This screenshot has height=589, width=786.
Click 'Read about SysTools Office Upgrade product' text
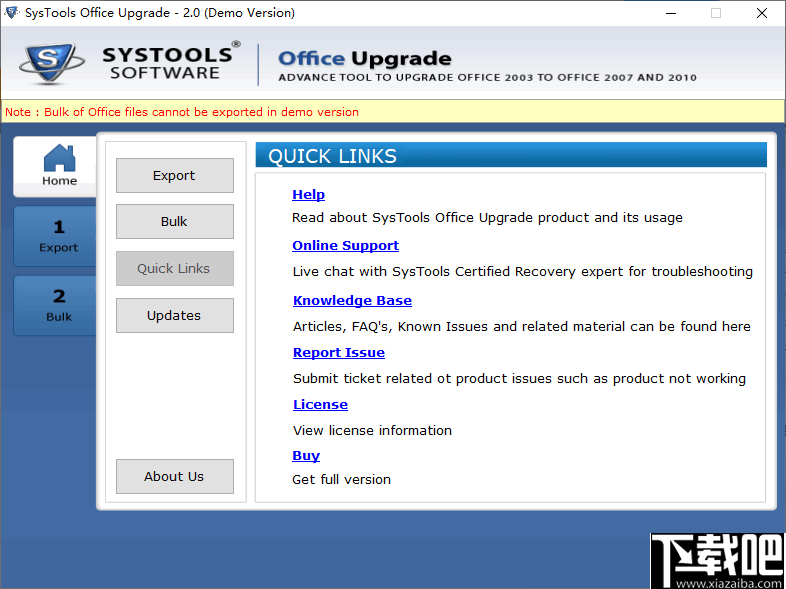(487, 218)
